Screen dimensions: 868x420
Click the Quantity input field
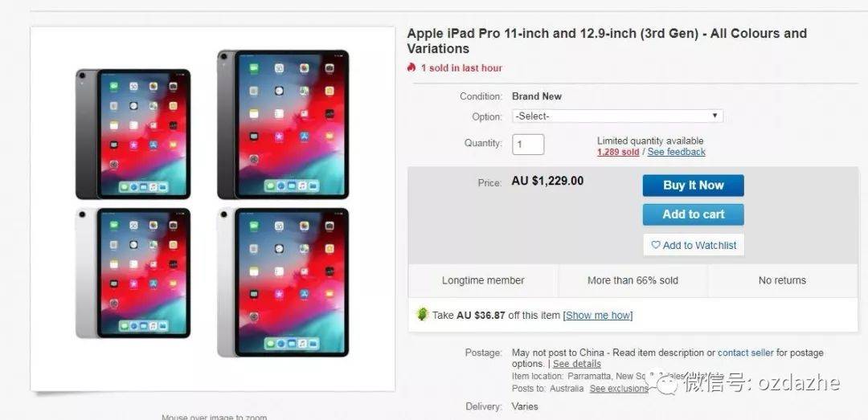click(x=528, y=145)
